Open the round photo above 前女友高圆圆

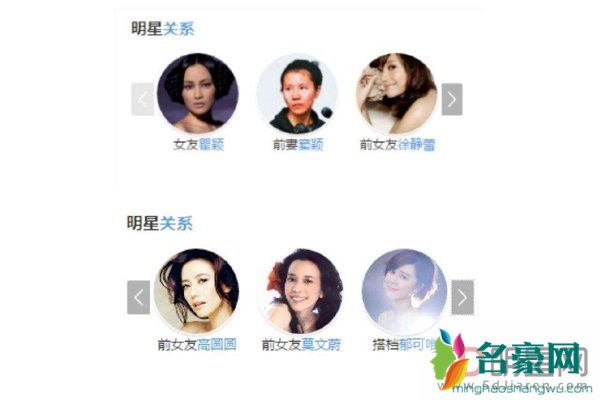197,292
